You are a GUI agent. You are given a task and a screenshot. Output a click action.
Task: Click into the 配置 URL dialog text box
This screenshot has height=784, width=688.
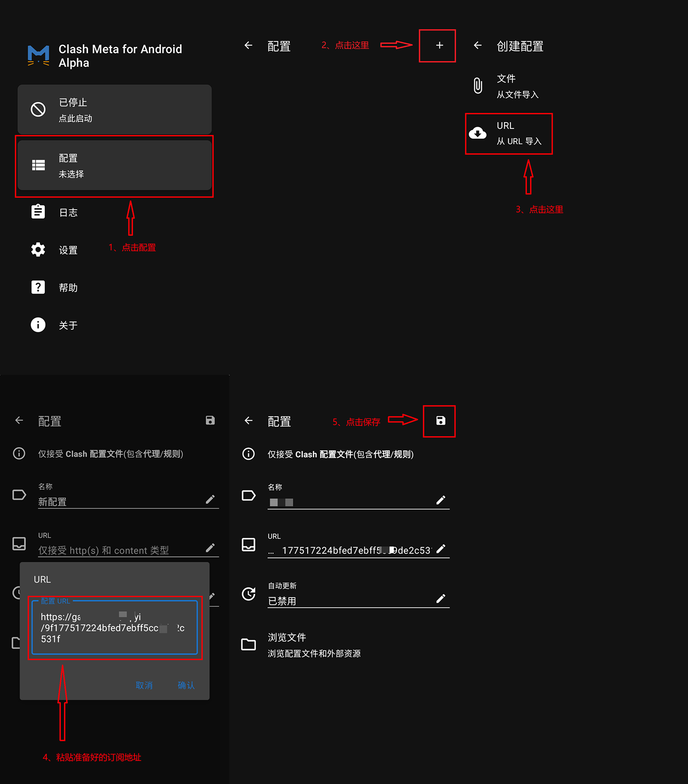pyautogui.click(x=115, y=627)
